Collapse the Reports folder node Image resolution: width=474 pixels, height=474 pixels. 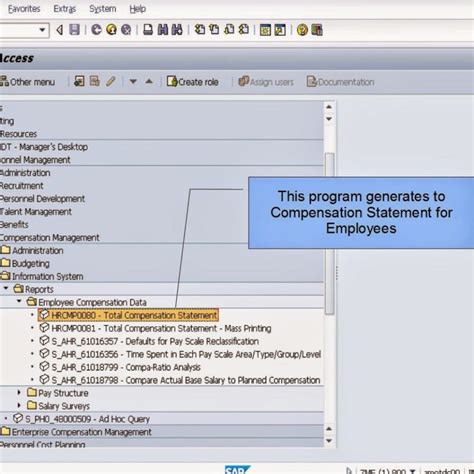[x=6, y=288]
